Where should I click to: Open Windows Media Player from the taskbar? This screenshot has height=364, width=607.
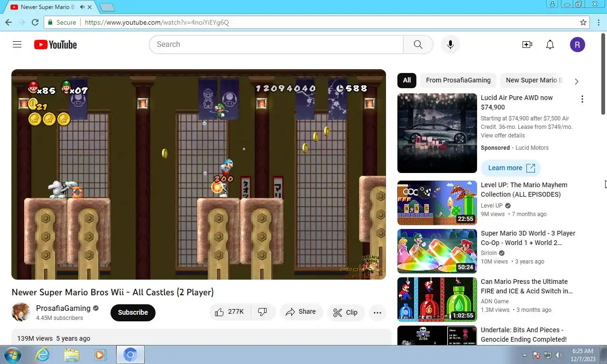pyautogui.click(x=100, y=355)
